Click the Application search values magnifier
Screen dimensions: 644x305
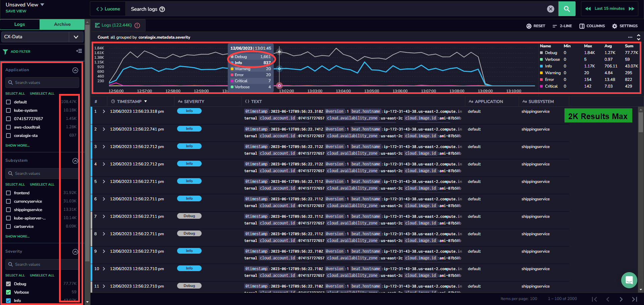(10, 83)
